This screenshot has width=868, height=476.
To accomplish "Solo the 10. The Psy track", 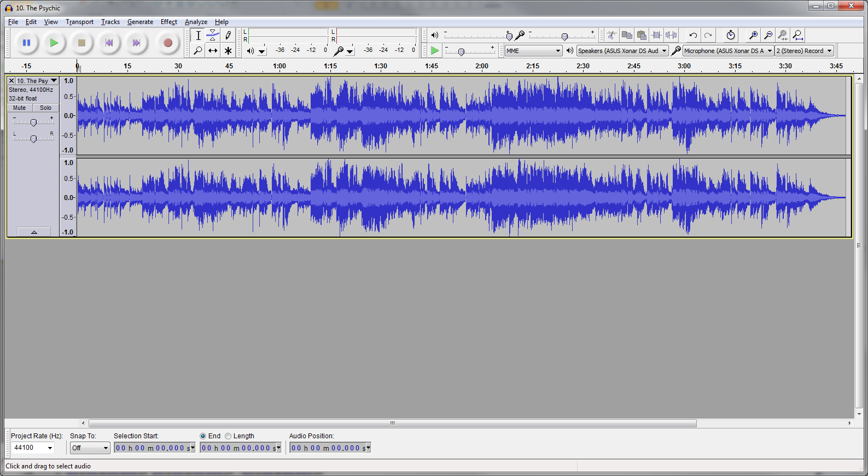I will pos(46,108).
